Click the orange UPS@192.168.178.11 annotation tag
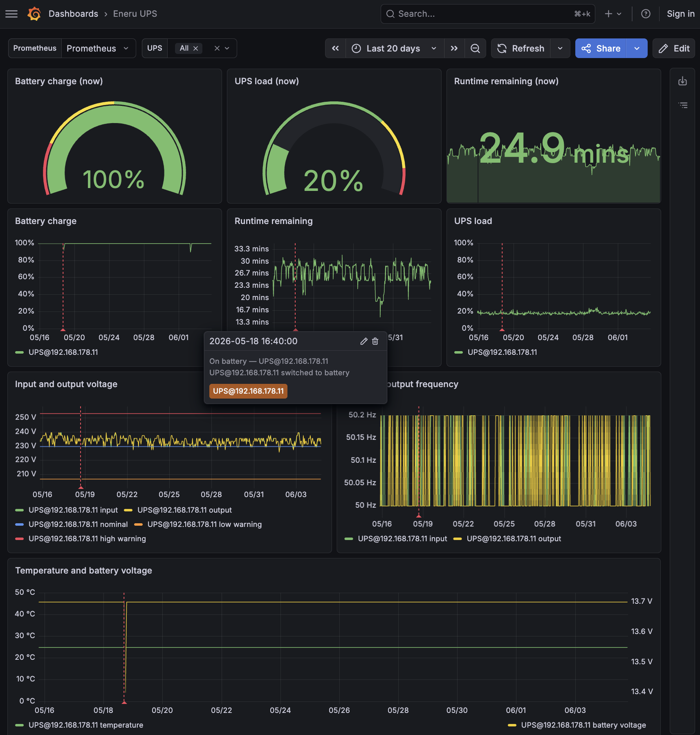 (x=248, y=391)
